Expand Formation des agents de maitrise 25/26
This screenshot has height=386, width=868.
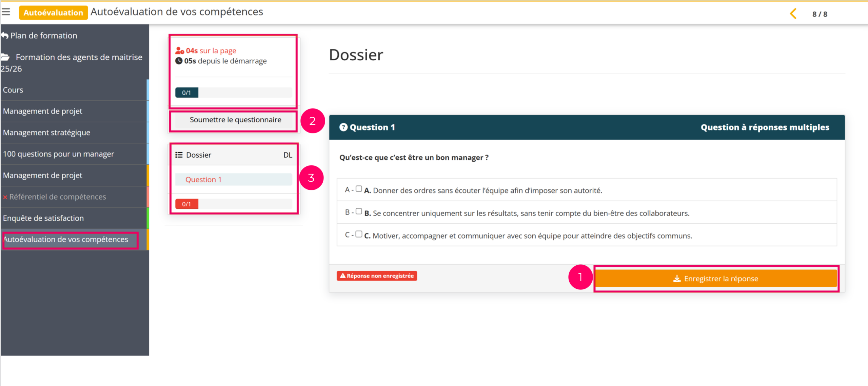pyautogui.click(x=79, y=57)
